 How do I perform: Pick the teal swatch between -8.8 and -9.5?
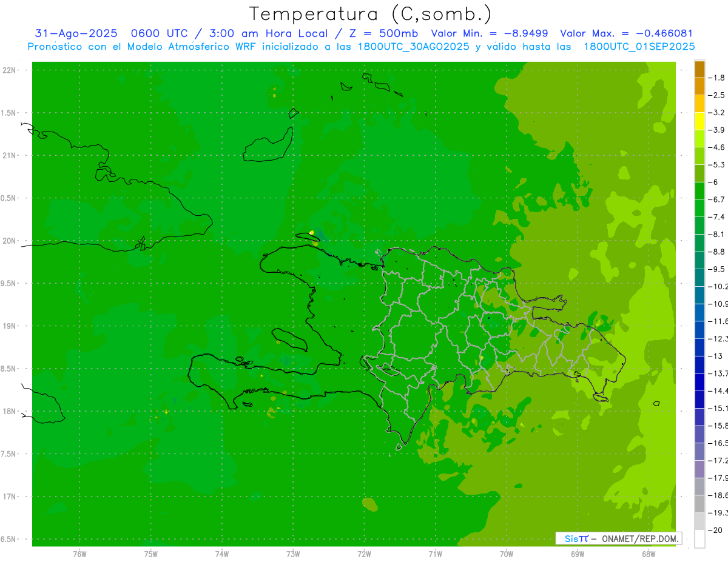pos(699,260)
